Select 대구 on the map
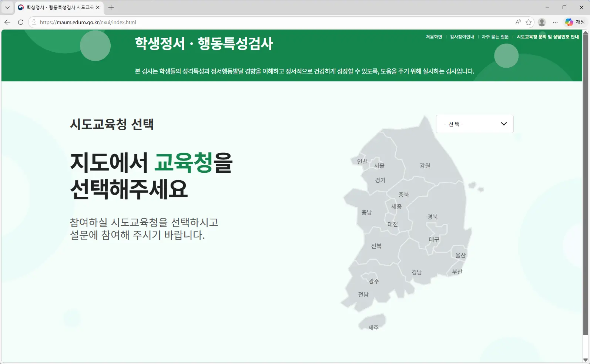 (434, 239)
